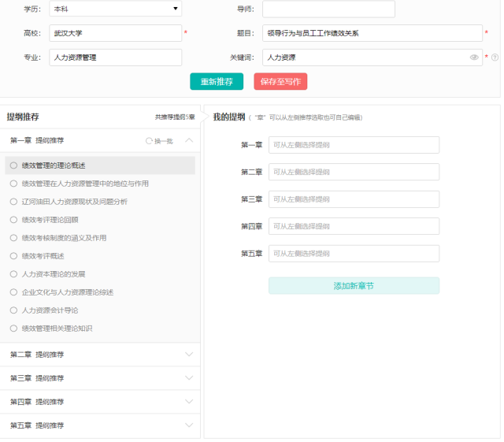The image size is (504, 442).
Task: Open the 学历 dropdown showing 本科
Action: coord(116,9)
